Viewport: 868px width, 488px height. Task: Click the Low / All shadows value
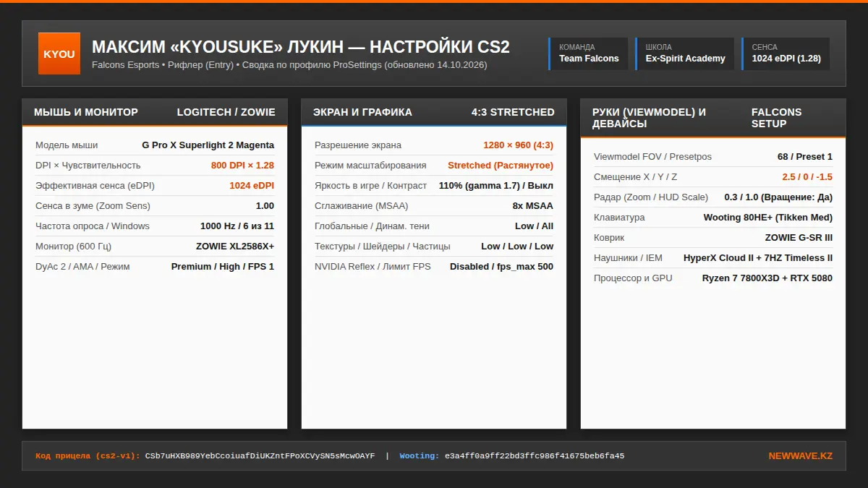535,226
